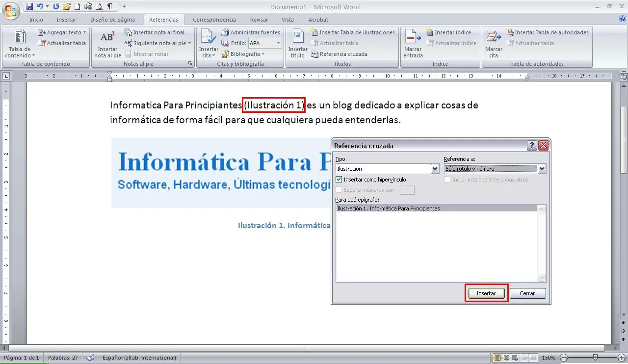628x364 pixels.
Task: Click the zoom out minus button
Action: point(564,358)
